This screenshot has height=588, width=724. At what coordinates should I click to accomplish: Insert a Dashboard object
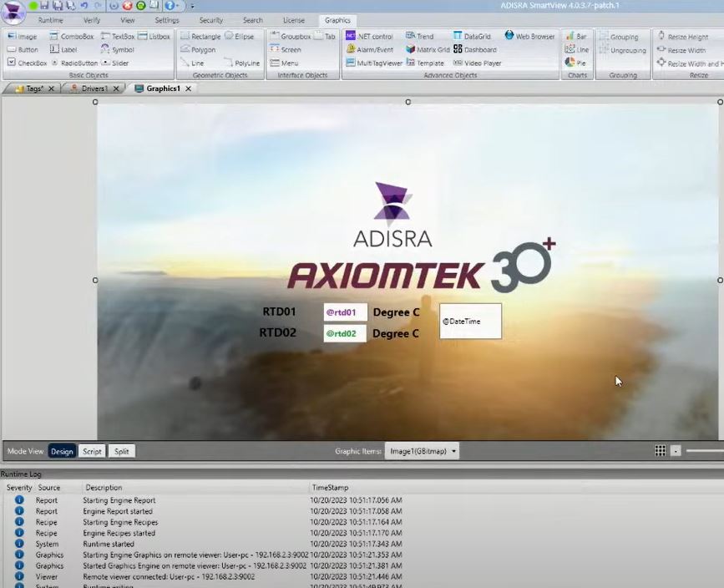(x=475, y=49)
